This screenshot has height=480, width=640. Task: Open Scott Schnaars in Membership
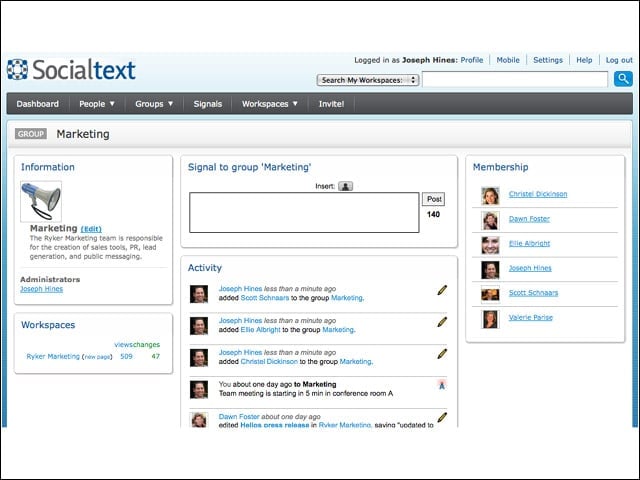[x=533, y=293]
